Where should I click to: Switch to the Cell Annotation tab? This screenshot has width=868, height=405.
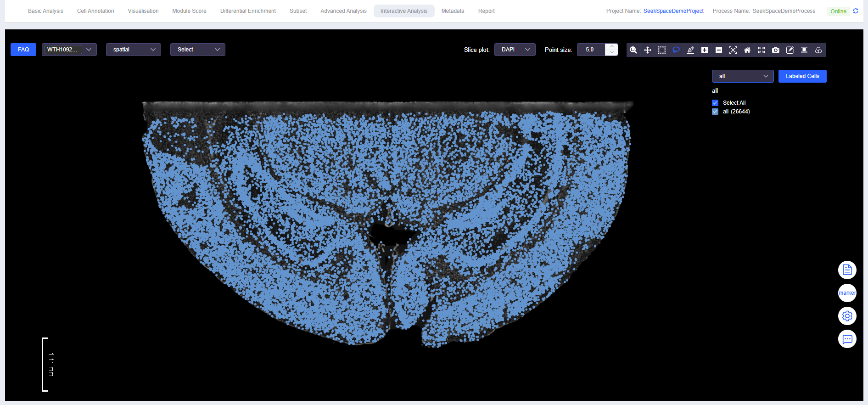click(95, 11)
